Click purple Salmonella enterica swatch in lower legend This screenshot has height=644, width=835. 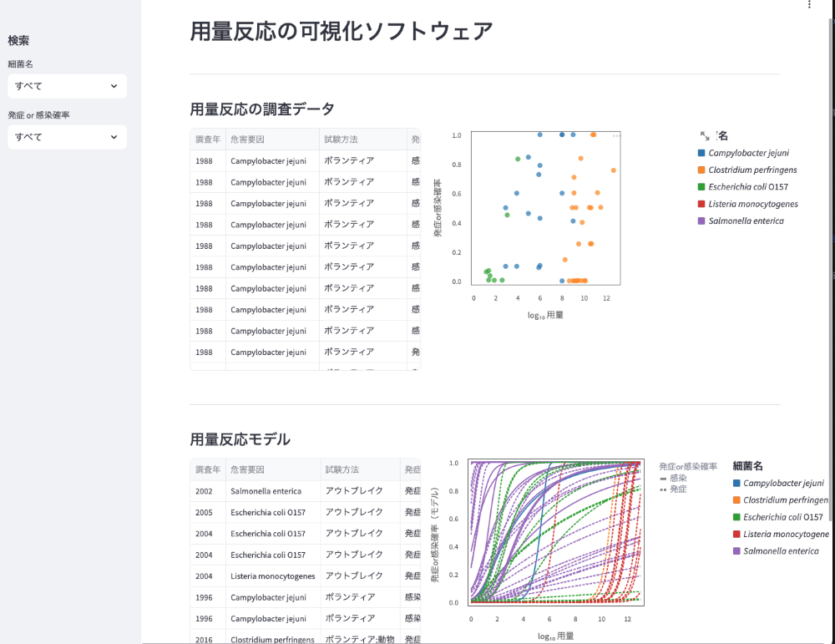tap(736, 551)
